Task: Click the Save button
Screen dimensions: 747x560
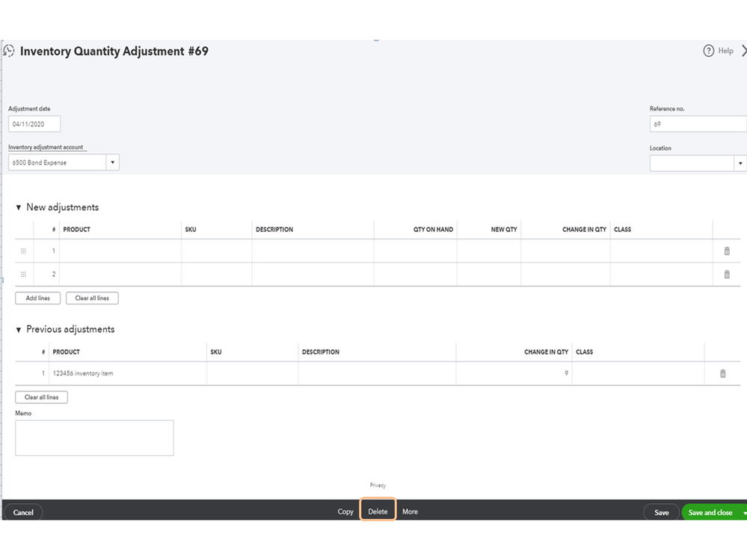Action: pyautogui.click(x=661, y=512)
